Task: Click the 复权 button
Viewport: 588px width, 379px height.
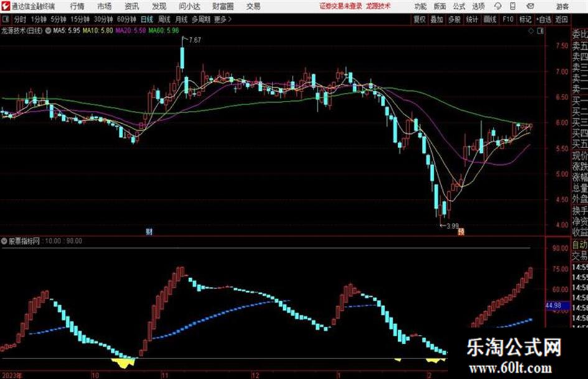Action: coord(419,19)
